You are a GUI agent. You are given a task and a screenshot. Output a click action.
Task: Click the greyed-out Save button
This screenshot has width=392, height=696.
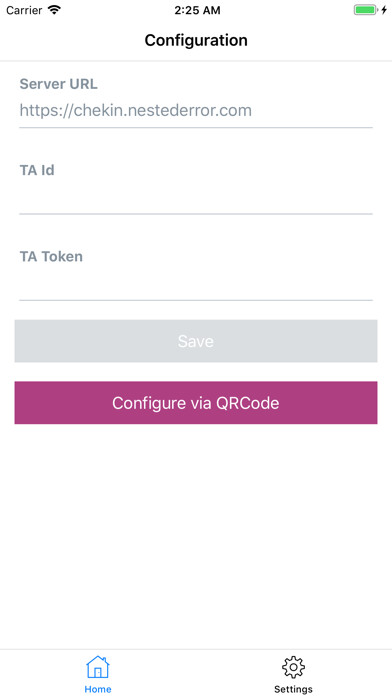click(196, 341)
